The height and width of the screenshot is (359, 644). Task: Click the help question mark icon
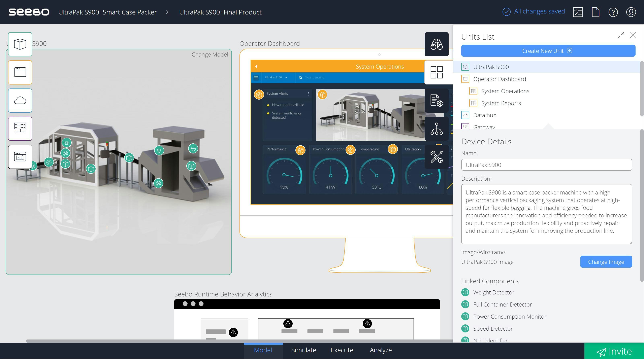coord(613,12)
